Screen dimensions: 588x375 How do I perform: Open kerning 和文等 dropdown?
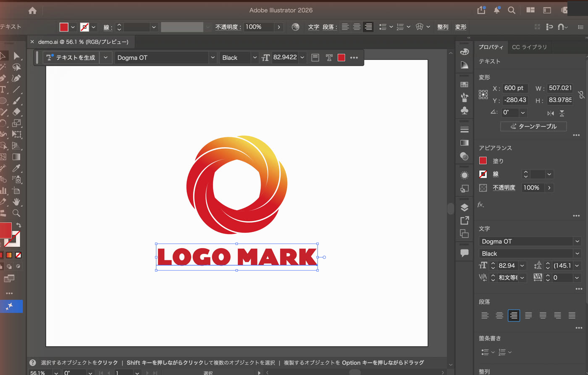[522, 277]
